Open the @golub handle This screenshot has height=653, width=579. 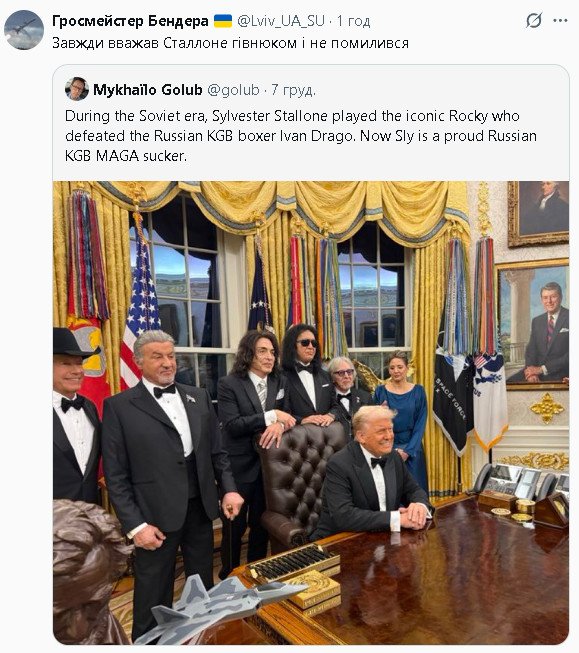pos(233,90)
